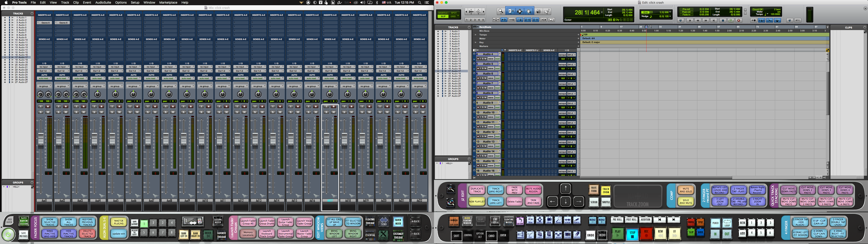Open the Raven Settings tools icon
The image size is (868, 244).
tap(383, 235)
